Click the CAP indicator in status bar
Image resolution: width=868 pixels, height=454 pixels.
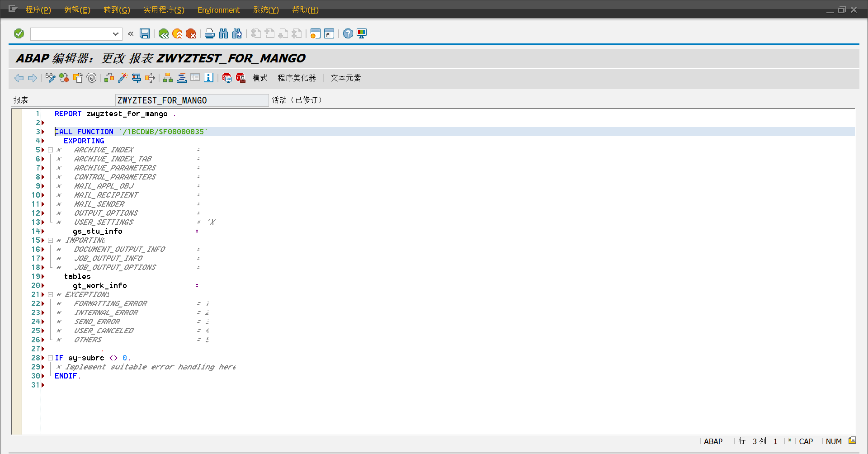pyautogui.click(x=806, y=441)
